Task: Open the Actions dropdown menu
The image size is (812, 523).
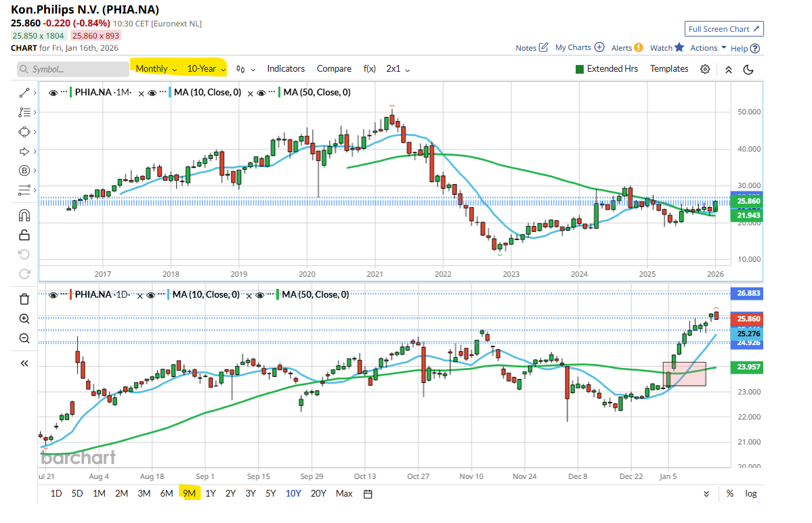Action: (x=708, y=48)
